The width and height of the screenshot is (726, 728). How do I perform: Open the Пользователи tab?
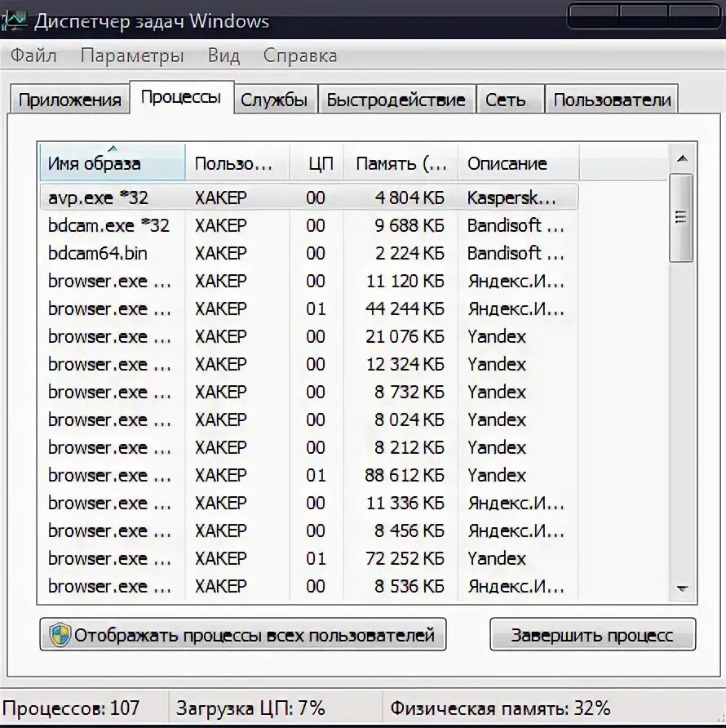tap(612, 100)
